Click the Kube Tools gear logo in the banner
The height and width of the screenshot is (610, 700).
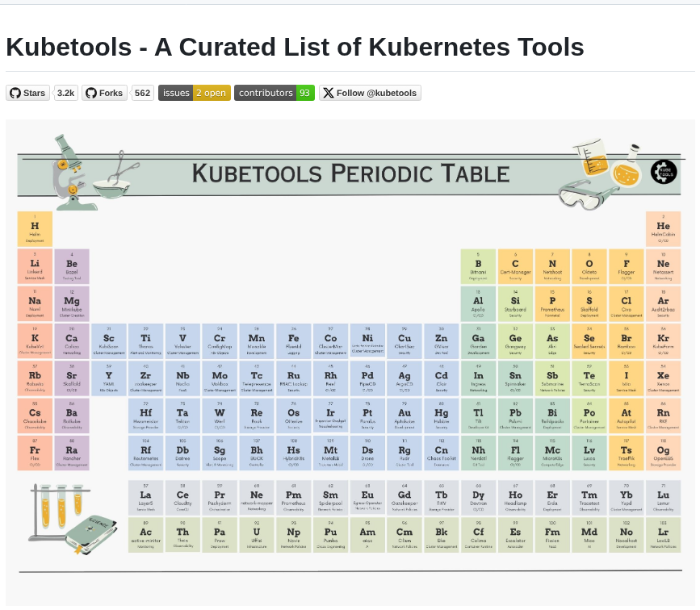[664, 172]
